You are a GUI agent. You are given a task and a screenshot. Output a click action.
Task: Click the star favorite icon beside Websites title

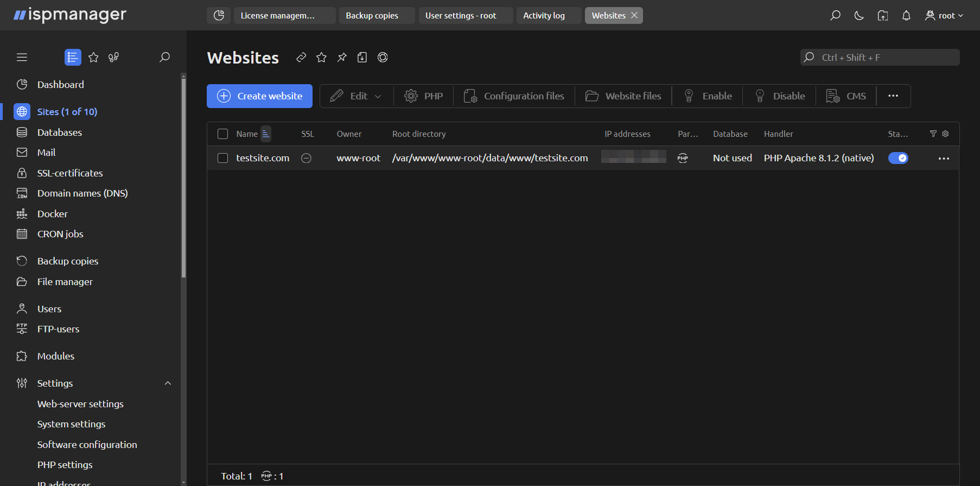(x=321, y=58)
